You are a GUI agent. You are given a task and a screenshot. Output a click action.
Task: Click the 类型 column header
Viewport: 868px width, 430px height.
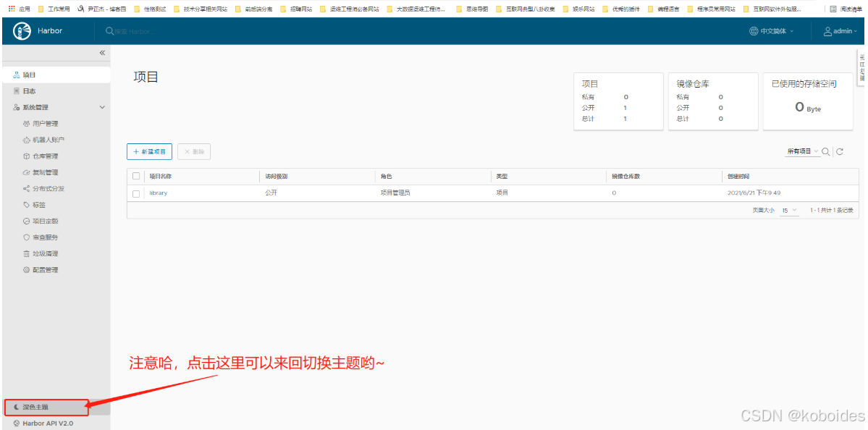click(502, 177)
